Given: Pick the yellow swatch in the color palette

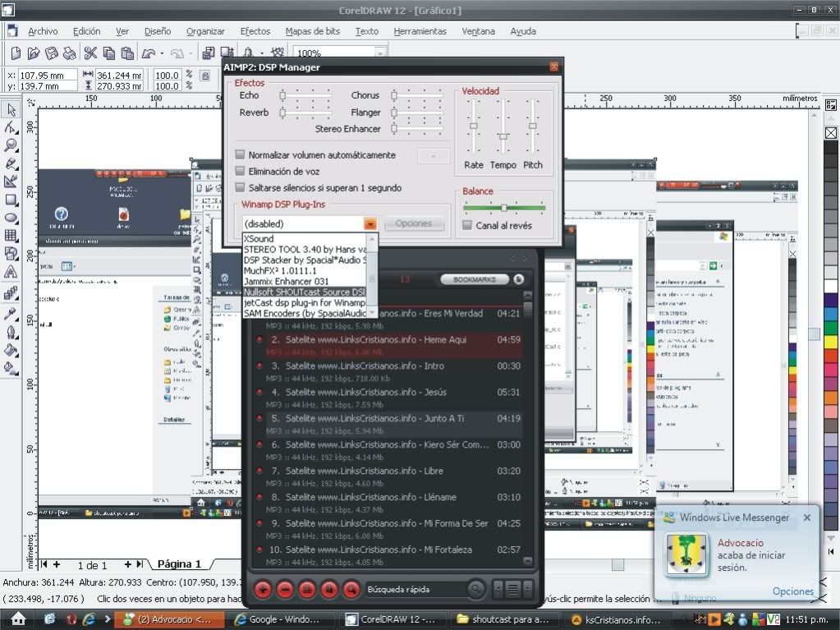Looking at the screenshot, I should [x=831, y=343].
